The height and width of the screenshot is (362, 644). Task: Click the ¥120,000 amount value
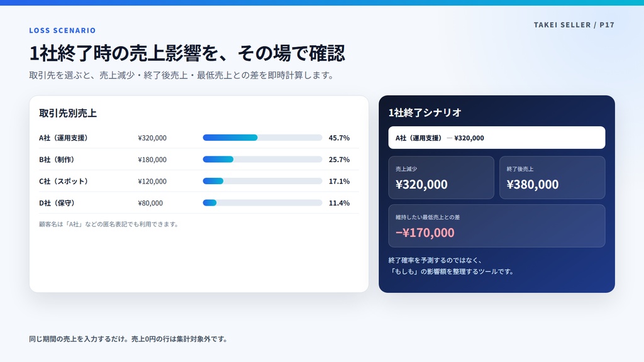click(152, 182)
